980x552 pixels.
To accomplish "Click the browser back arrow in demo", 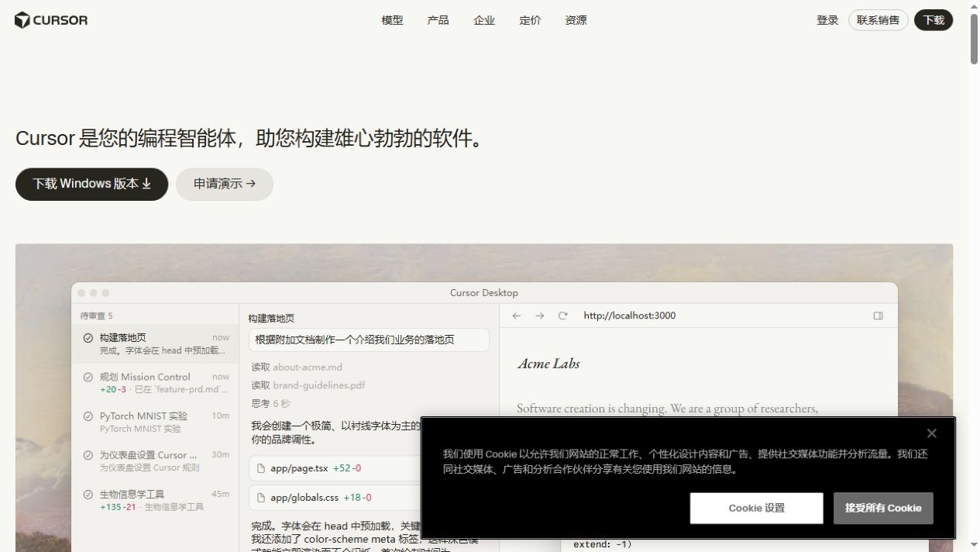I will tap(517, 316).
